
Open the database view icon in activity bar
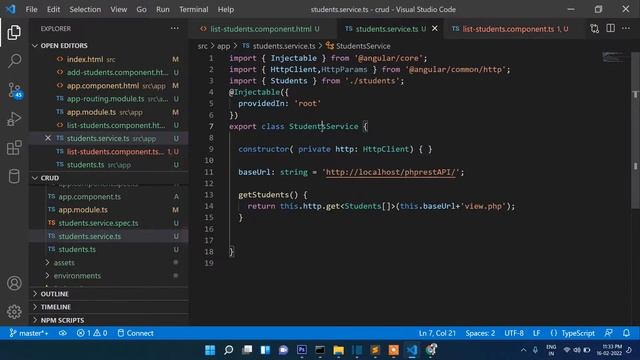(14, 176)
